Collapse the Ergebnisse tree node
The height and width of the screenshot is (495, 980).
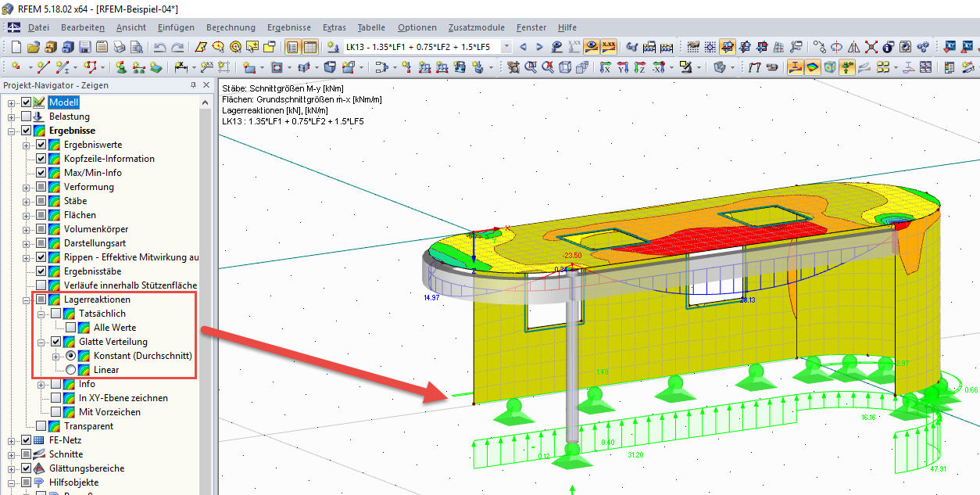click(x=12, y=131)
